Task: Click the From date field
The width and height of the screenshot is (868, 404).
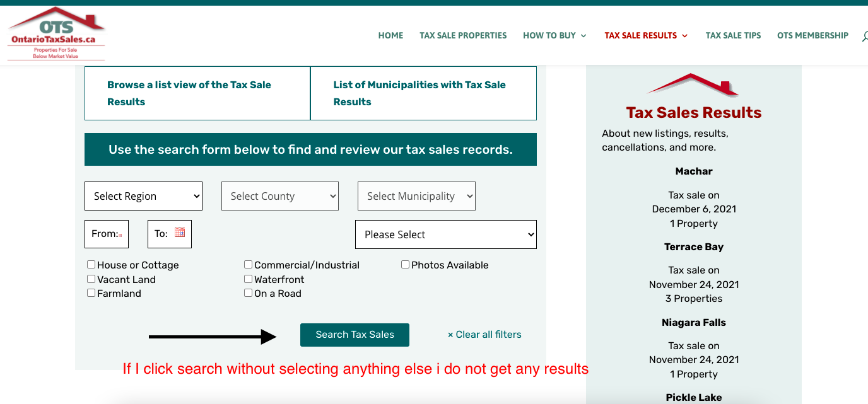Action: (107, 234)
